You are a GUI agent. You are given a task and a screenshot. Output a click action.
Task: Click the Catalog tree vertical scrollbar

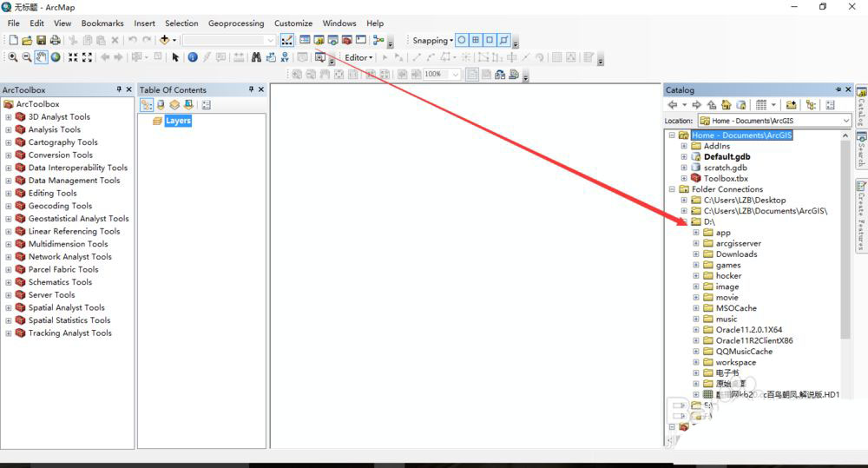point(845,240)
